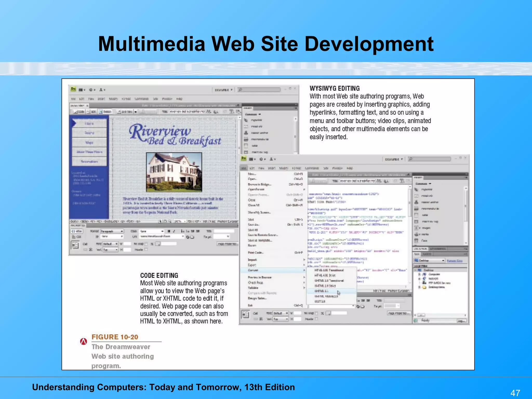
Task: Click Page Properties button in upper-left window
Action: 227,244
